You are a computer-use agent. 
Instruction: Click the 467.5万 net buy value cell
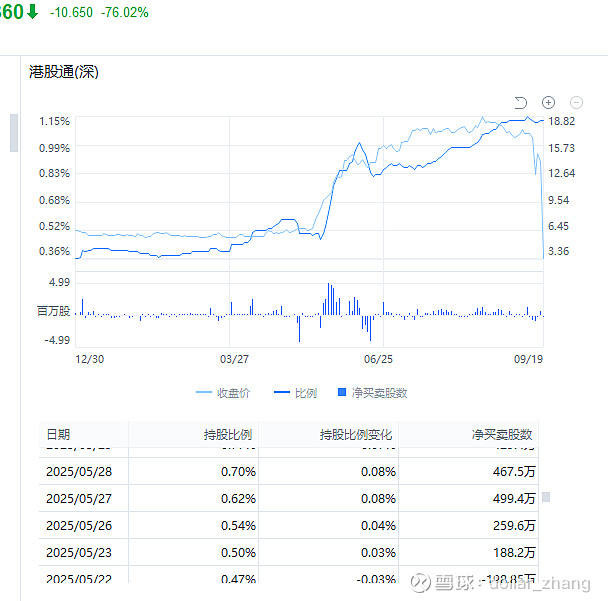(x=514, y=471)
